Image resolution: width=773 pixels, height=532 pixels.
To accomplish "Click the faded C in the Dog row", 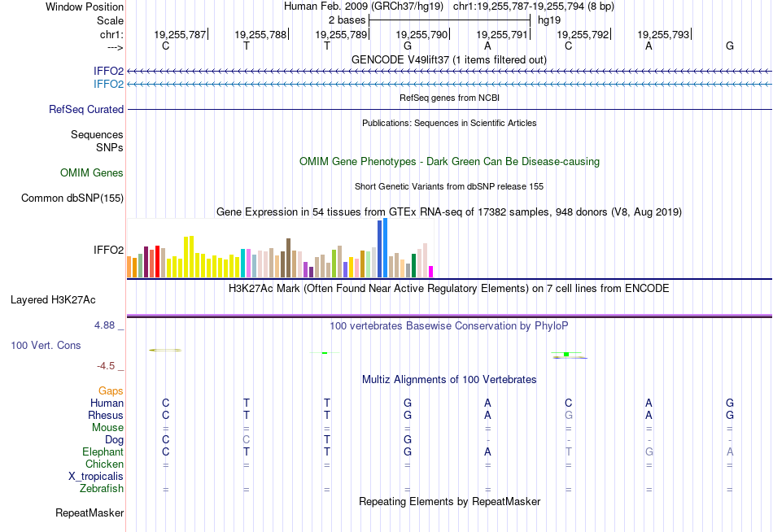I will tap(246, 440).
